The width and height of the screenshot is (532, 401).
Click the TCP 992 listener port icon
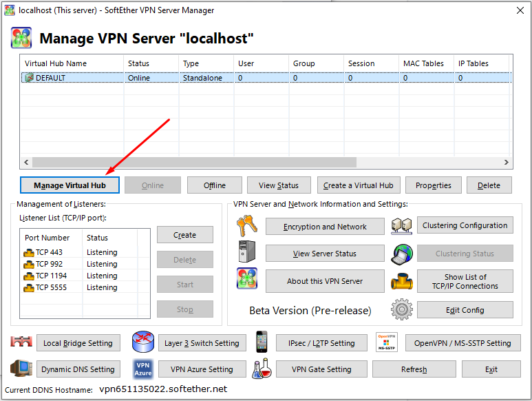29,264
